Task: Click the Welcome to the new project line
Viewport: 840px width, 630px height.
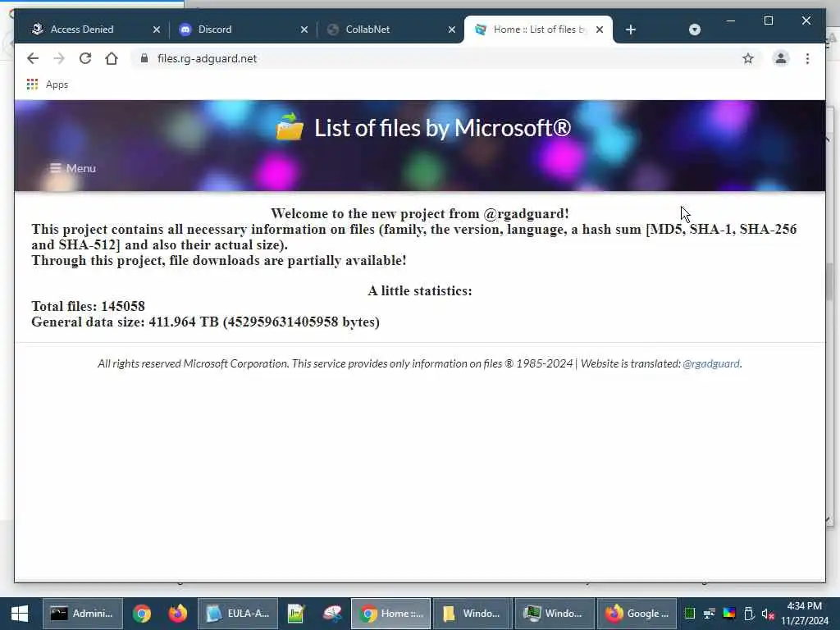Action: click(x=419, y=214)
